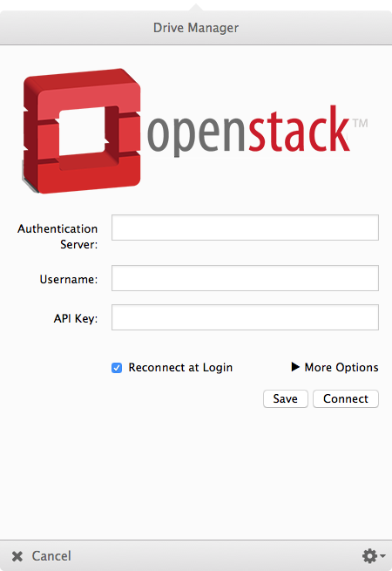Click the TM trademark symbol on logo

point(361,123)
